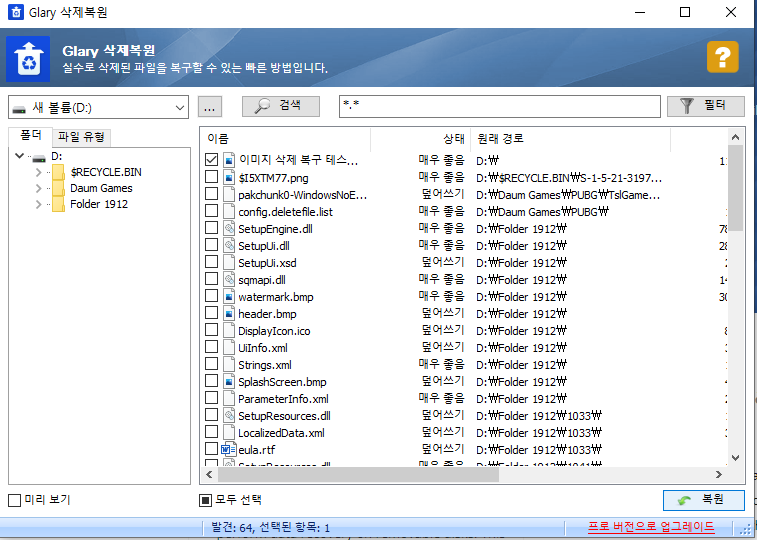Image resolution: width=757 pixels, height=540 pixels.
Task: Click the *.* filter input field
Action: click(x=500, y=107)
